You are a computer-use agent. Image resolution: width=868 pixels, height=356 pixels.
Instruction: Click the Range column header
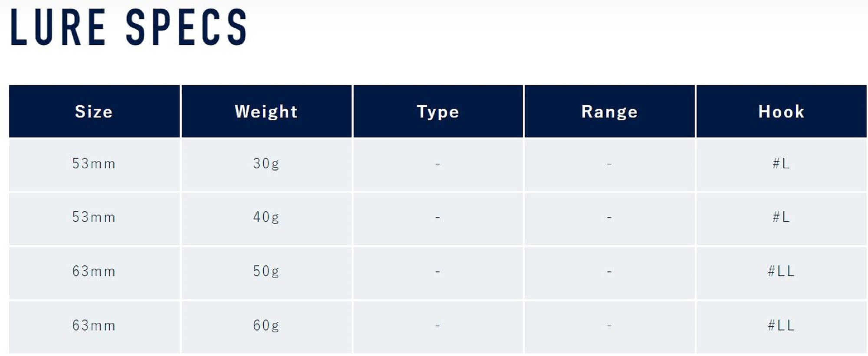(609, 112)
